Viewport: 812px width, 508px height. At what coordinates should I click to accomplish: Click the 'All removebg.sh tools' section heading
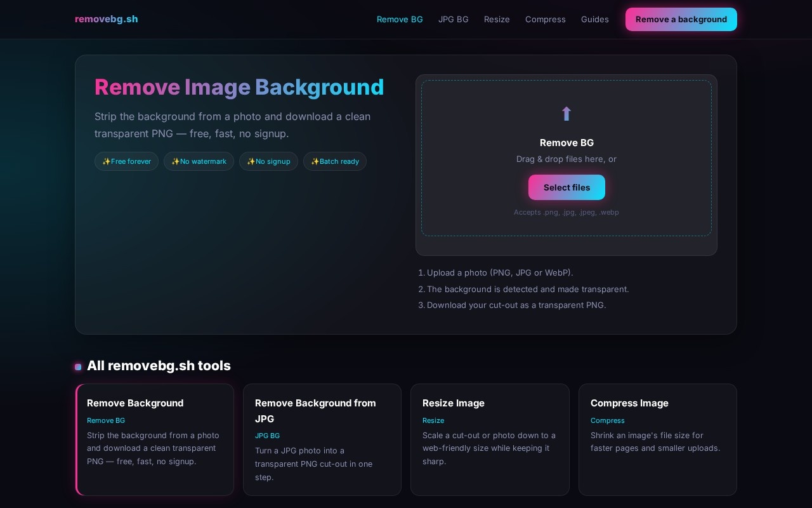[159, 366]
